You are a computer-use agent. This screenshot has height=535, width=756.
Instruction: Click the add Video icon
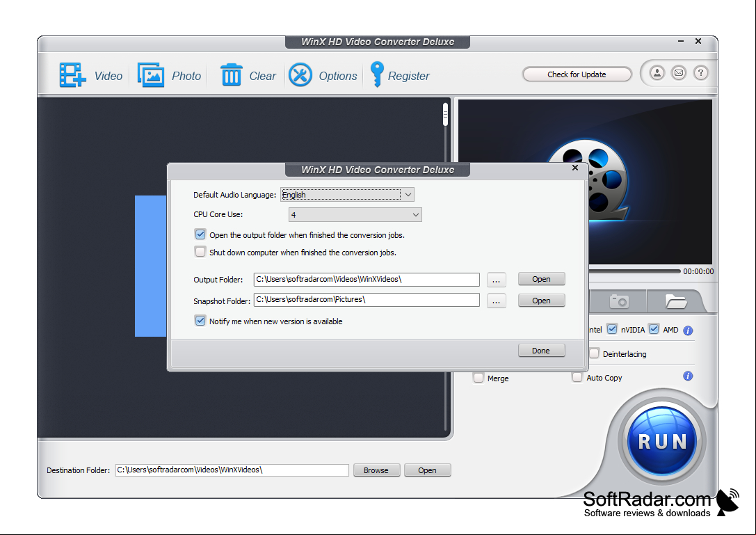[x=73, y=75]
